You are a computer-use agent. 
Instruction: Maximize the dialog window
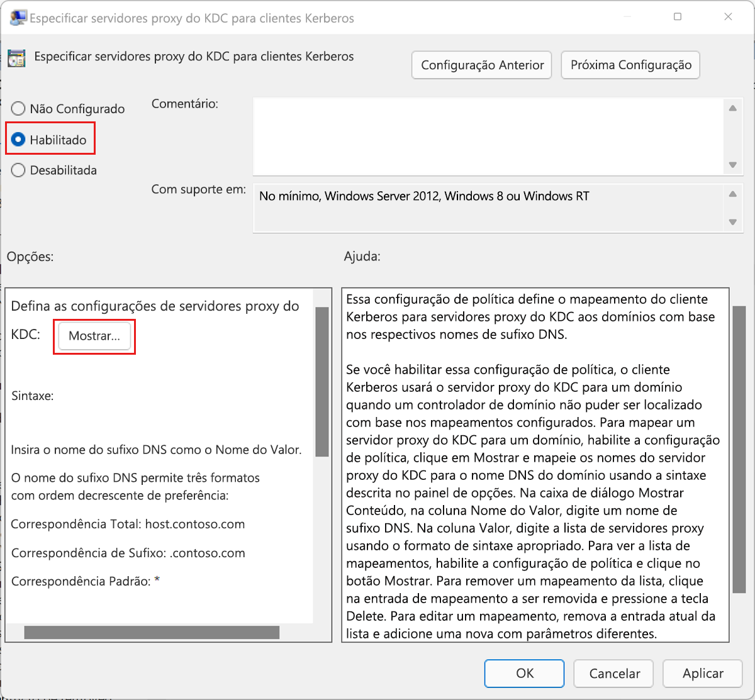click(678, 17)
